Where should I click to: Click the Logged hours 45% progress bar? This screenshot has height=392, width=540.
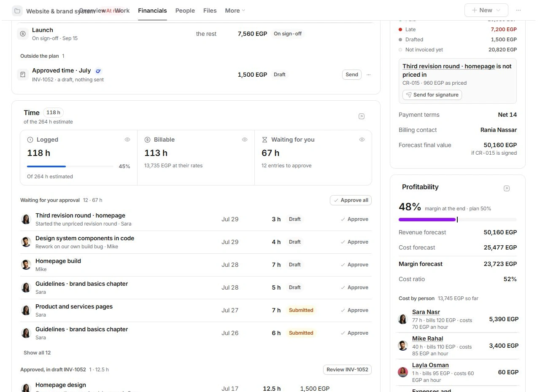pos(70,166)
